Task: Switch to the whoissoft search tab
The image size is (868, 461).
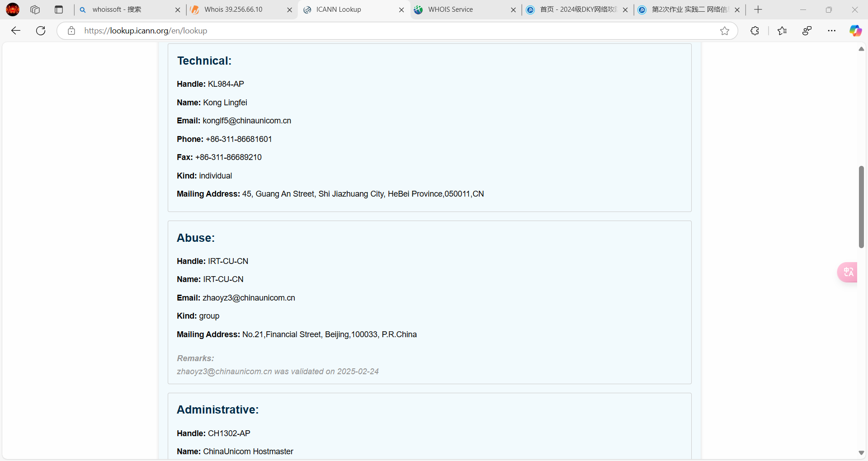Action: (x=130, y=9)
